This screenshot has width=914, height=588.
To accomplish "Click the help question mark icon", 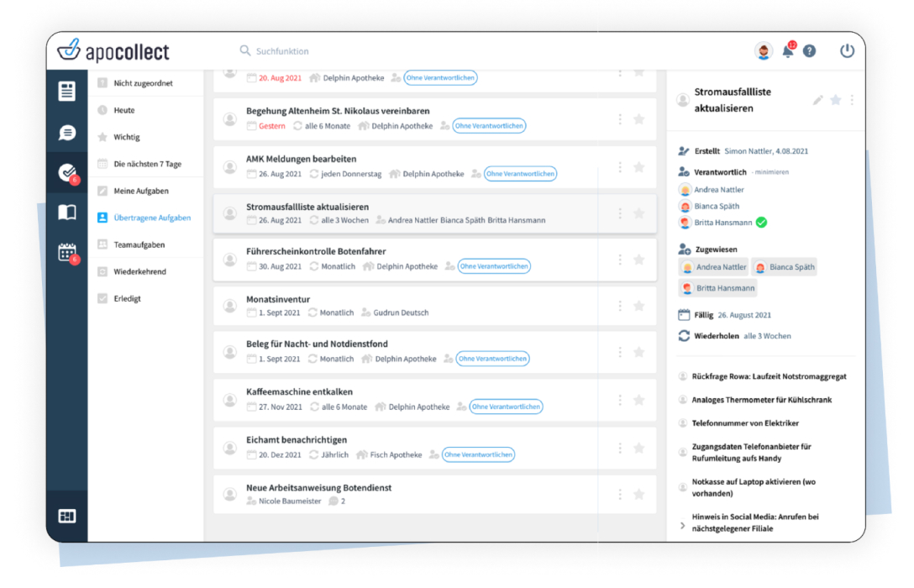I will pos(809,51).
